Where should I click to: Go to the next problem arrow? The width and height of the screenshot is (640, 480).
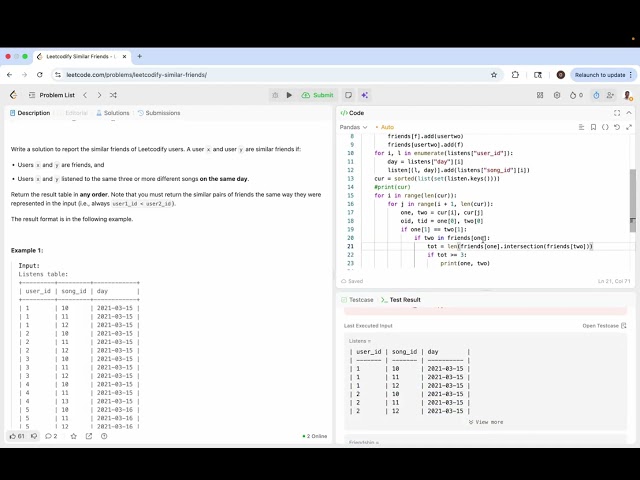(99, 95)
